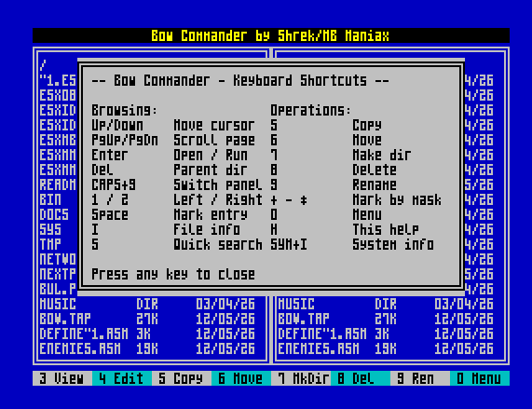Click the 8 Del function key
This screenshot has width=532, height=409.
pyautogui.click(x=361, y=378)
